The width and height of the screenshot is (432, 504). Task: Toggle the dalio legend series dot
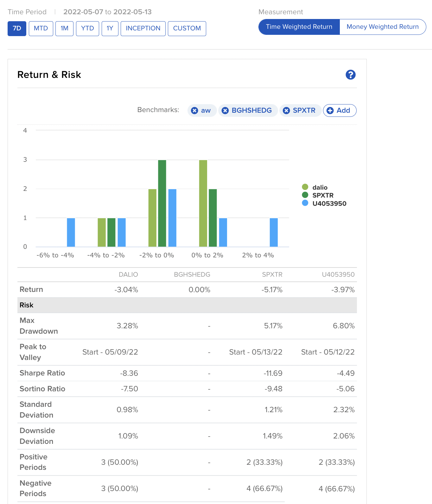pyautogui.click(x=305, y=187)
